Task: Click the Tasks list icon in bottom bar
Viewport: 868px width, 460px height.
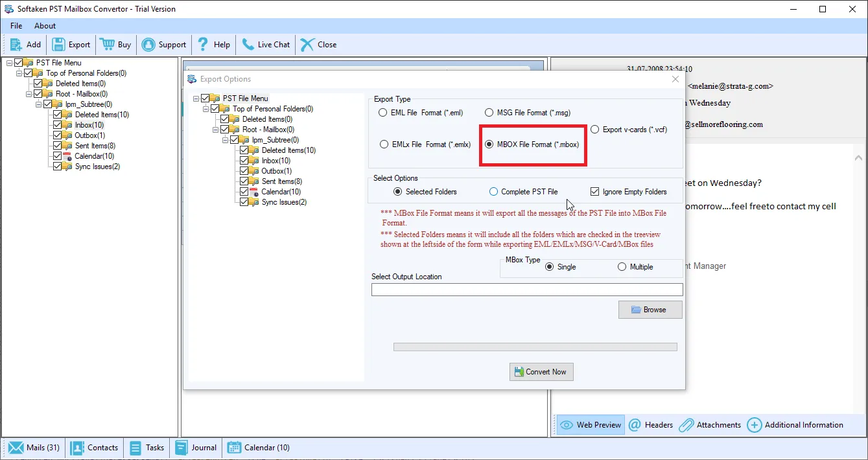Action: [x=135, y=448]
